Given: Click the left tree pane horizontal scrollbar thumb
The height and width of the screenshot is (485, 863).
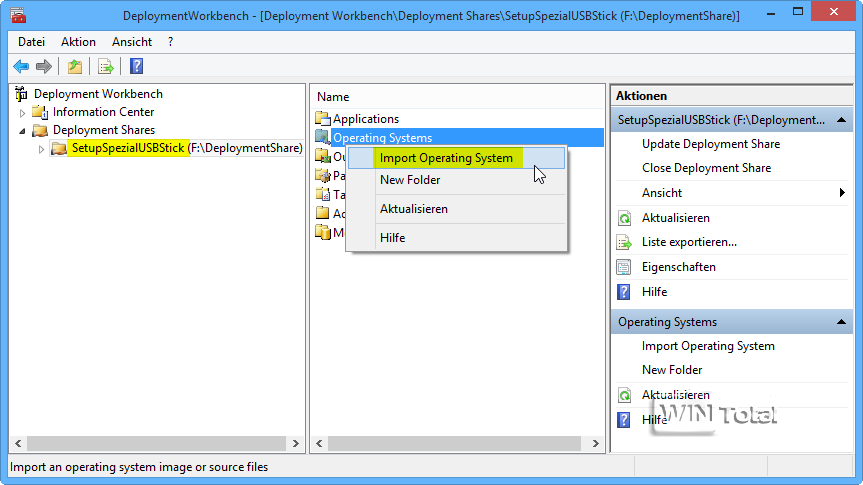Looking at the screenshot, I should [156, 443].
